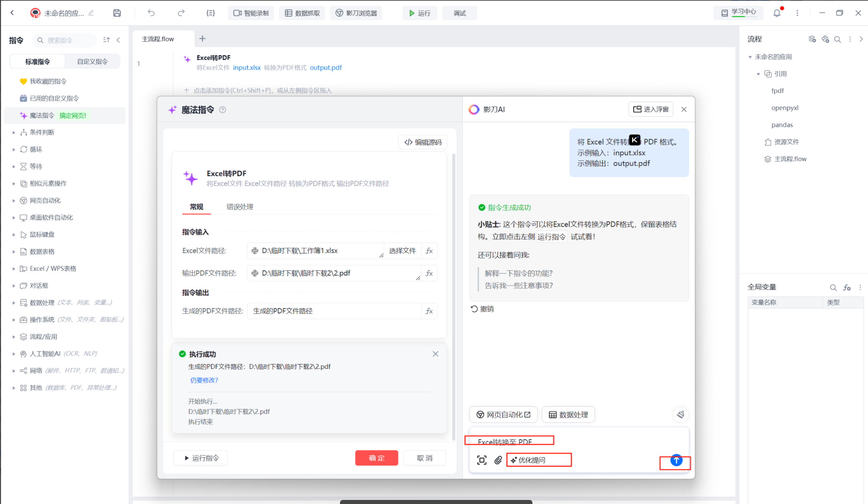868x504 pixels.
Task: Open the 数据抓取 data scraping tool
Action: tap(302, 12)
